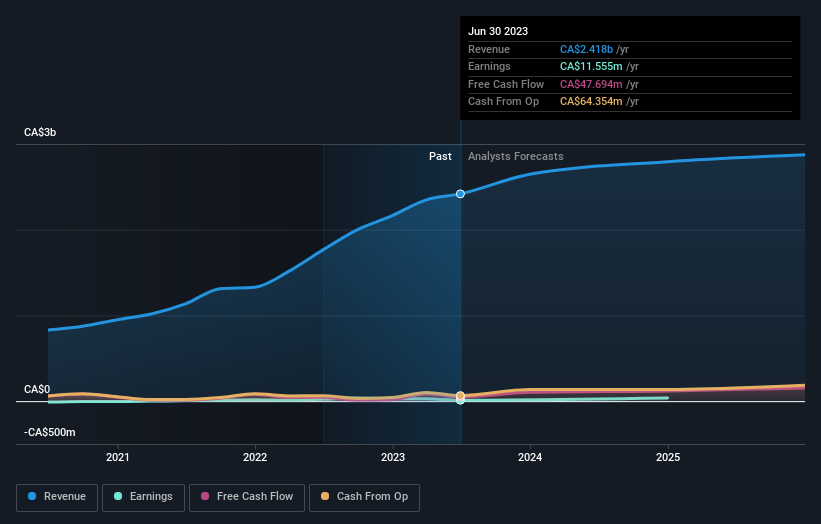Click the CA$3b y-axis label
The height and width of the screenshot is (524, 821).
coord(40,132)
